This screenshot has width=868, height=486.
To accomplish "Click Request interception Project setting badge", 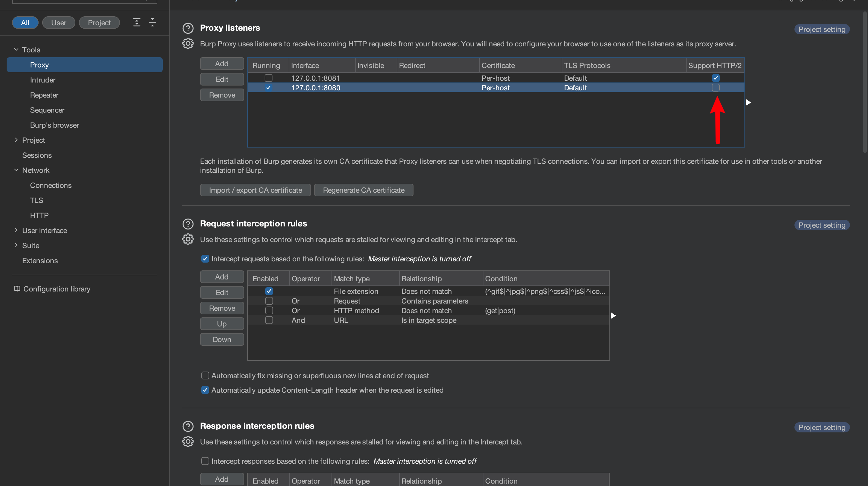I will click(x=822, y=225).
